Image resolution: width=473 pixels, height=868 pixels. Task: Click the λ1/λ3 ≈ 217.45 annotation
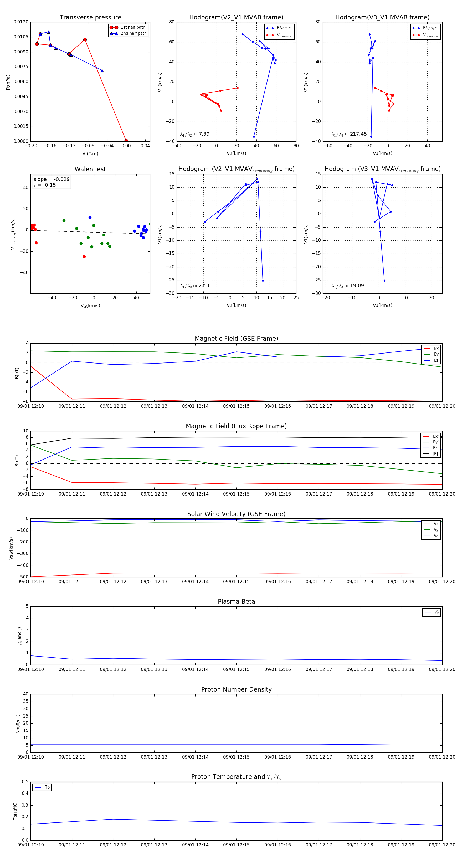pyautogui.click(x=349, y=134)
